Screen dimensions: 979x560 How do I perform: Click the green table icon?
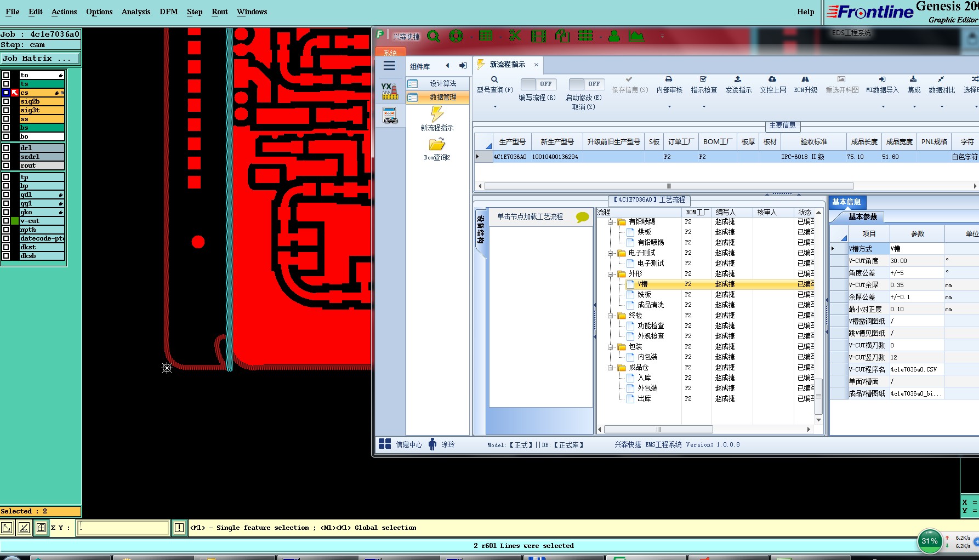[x=486, y=36]
